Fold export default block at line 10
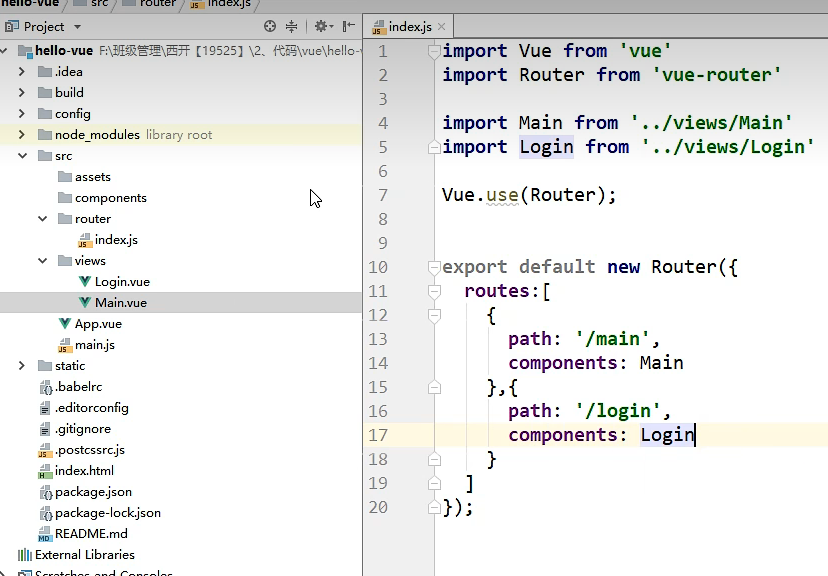828x576 pixels. pos(434,267)
